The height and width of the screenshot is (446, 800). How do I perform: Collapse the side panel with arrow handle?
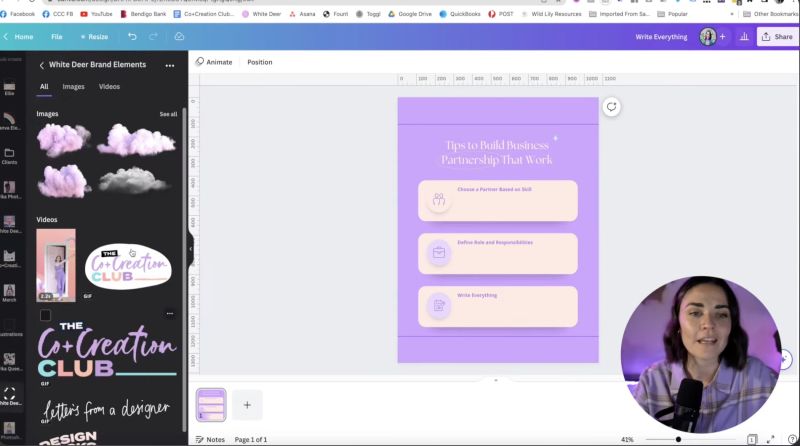click(x=191, y=249)
